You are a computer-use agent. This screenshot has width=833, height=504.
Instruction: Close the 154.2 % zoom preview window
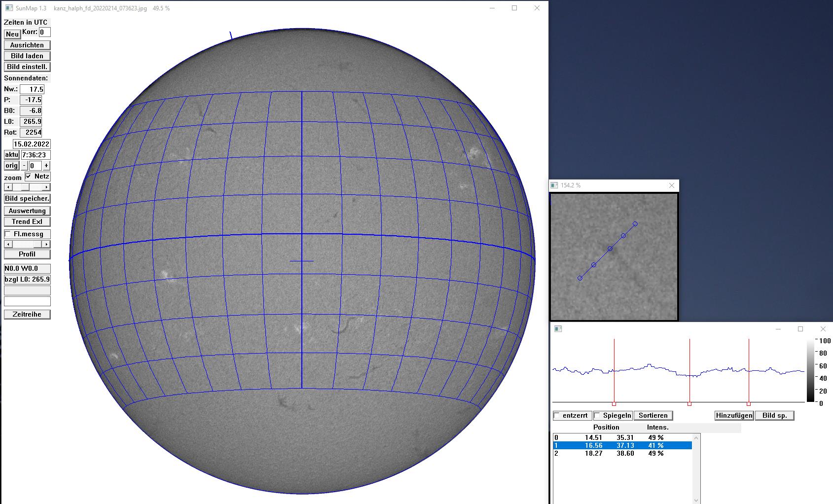point(671,185)
